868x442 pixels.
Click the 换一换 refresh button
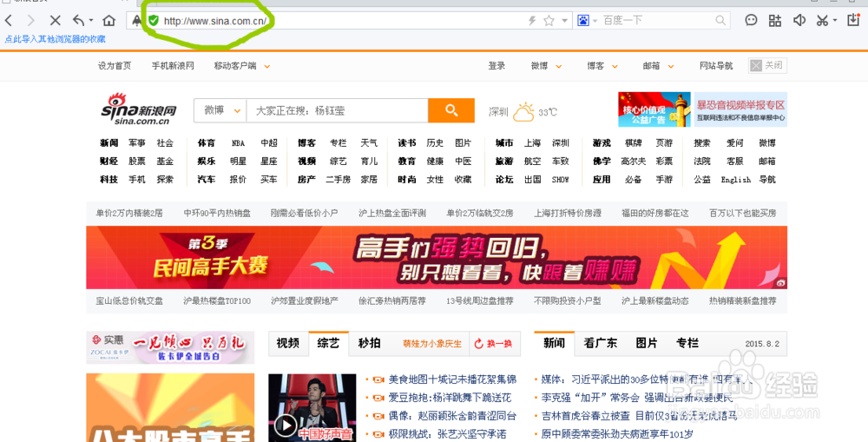point(494,344)
